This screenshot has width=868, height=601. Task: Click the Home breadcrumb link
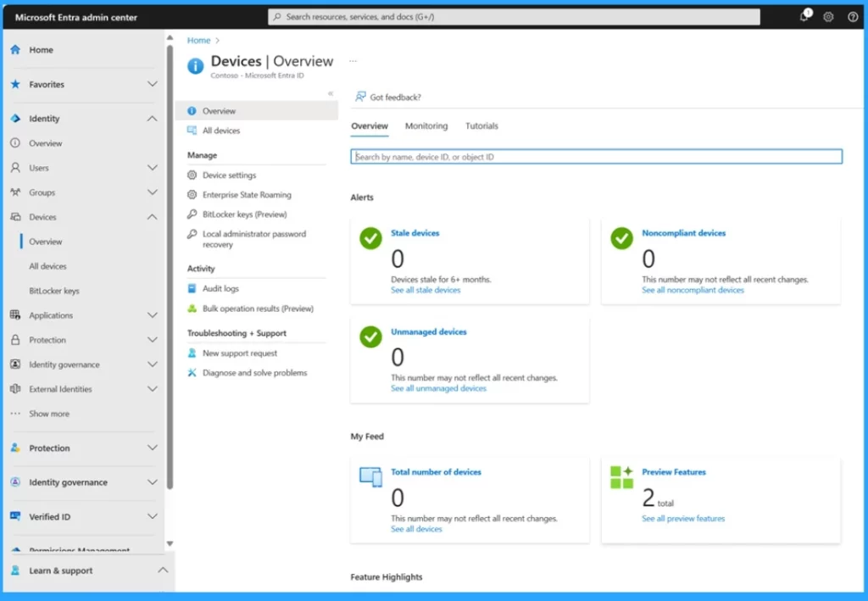[x=198, y=41]
